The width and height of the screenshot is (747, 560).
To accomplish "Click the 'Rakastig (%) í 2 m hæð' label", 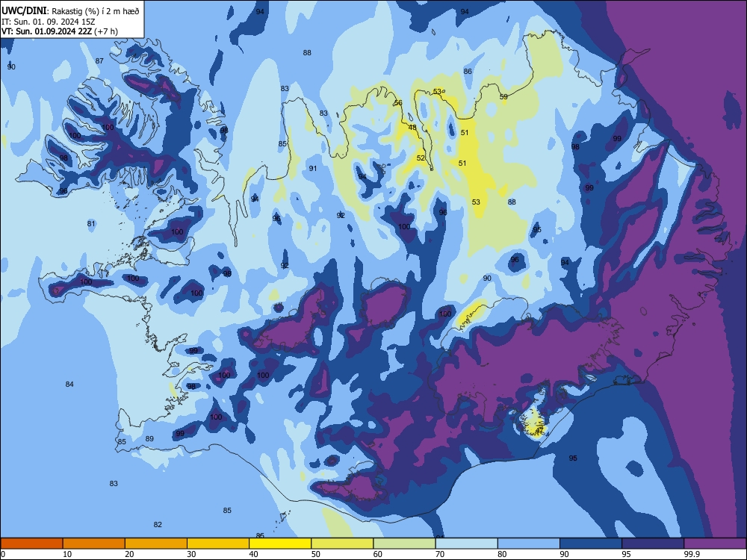I will [96, 11].
